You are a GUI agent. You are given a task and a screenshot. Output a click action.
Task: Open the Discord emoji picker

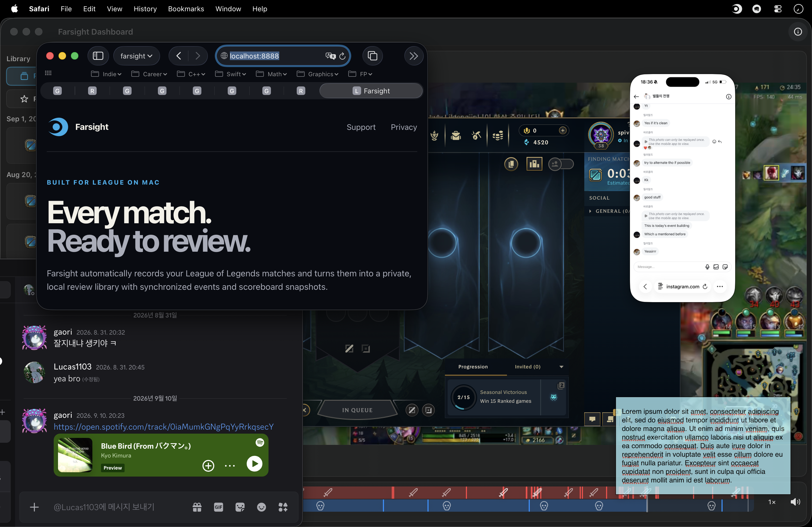[x=261, y=507]
